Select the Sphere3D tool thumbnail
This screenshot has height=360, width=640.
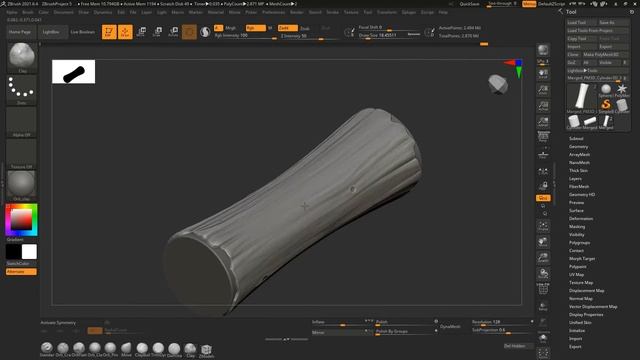606,90
